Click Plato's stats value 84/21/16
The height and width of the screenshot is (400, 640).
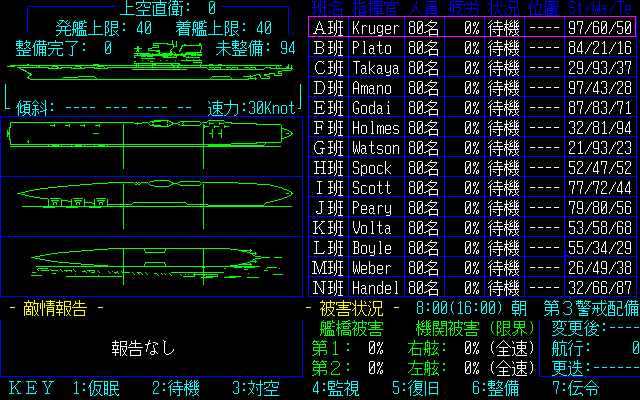coord(600,48)
